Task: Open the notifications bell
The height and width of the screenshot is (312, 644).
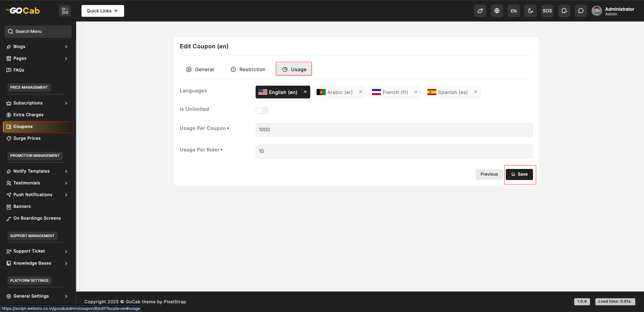Action: coord(564,11)
